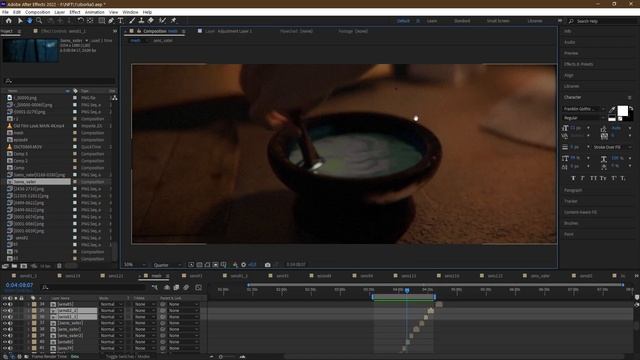Image resolution: width=640 pixels, height=360 pixels.
Task: Open the timeline Graph Editor icon
Action: click(x=198, y=287)
